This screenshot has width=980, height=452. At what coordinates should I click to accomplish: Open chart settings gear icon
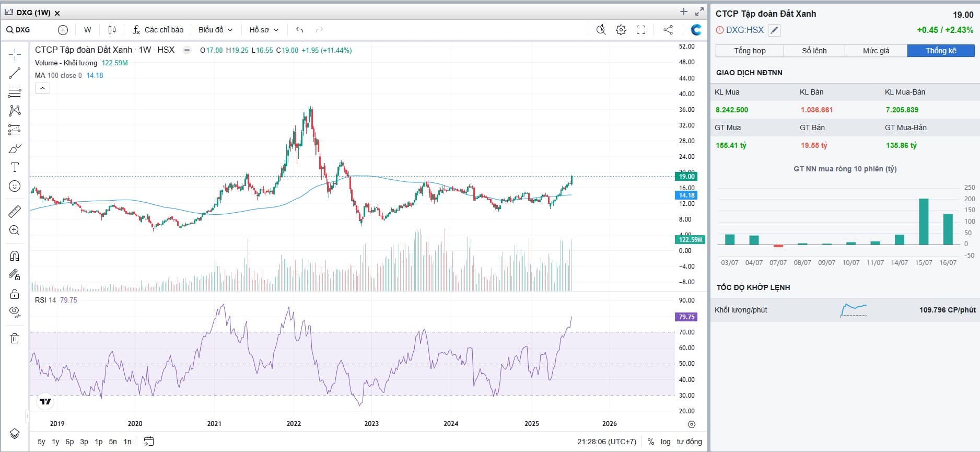[x=621, y=30]
